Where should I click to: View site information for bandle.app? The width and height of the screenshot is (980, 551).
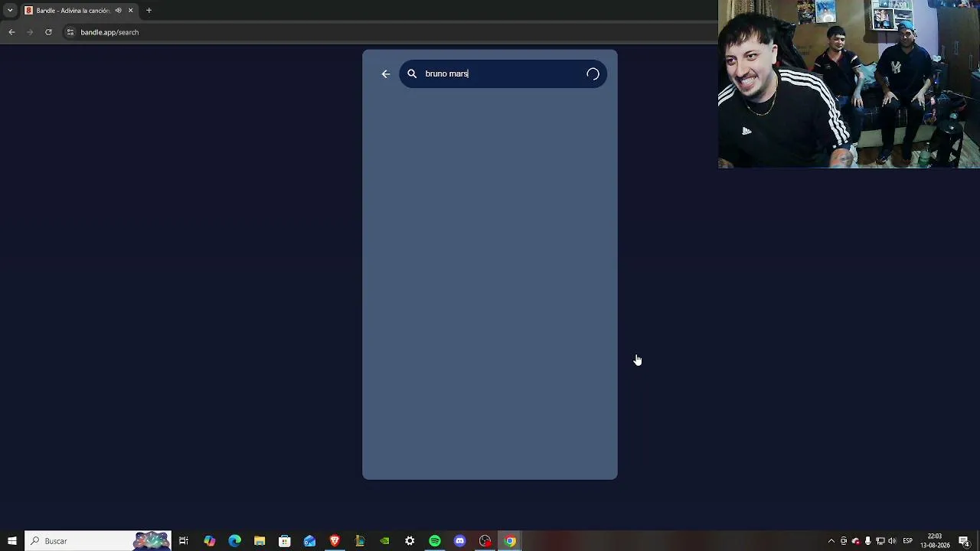pos(70,32)
